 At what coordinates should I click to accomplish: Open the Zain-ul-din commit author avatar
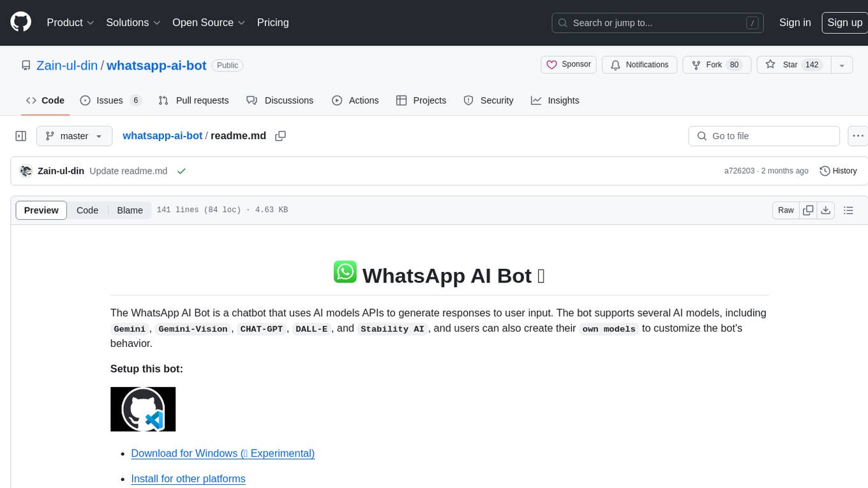pyautogui.click(x=26, y=171)
